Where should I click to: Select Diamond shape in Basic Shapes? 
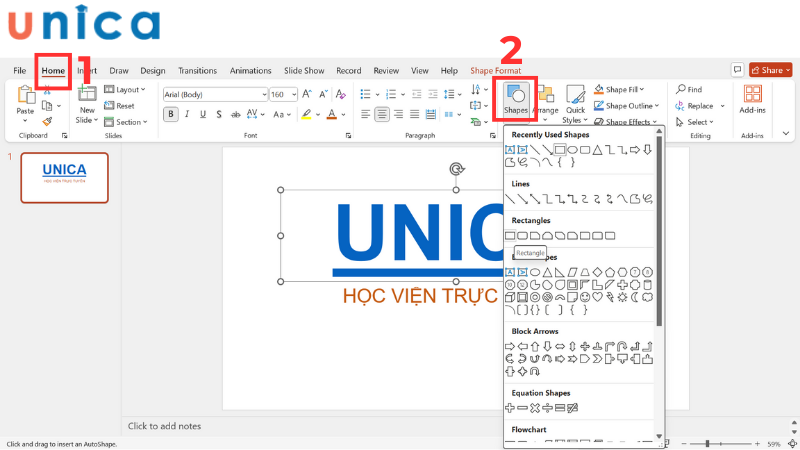[x=597, y=272]
